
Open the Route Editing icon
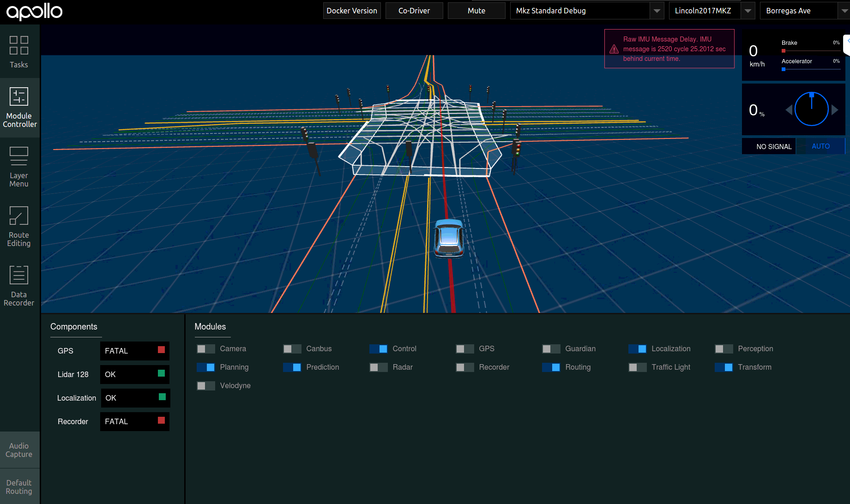click(x=19, y=216)
